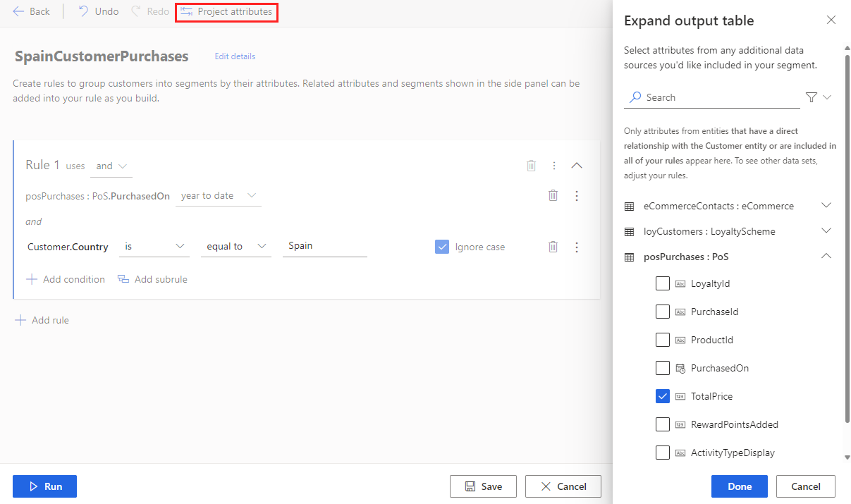Select Project attributes in the toolbar

tap(226, 12)
